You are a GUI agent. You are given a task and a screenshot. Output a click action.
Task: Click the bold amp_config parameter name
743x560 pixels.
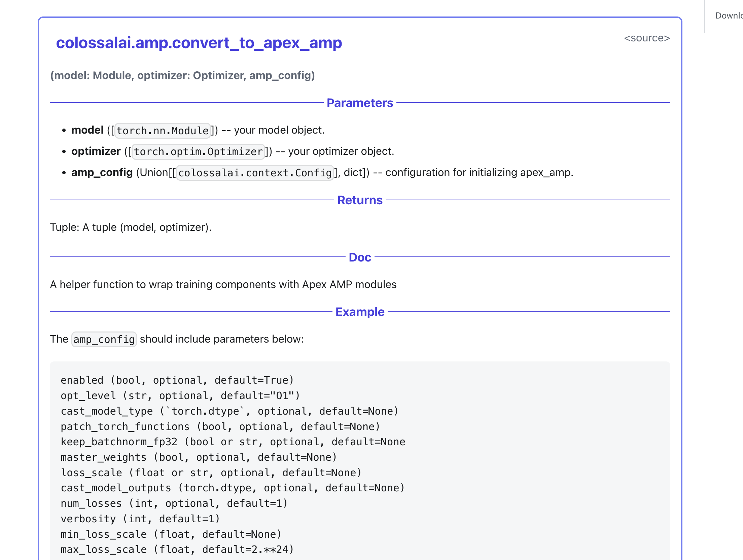click(102, 172)
